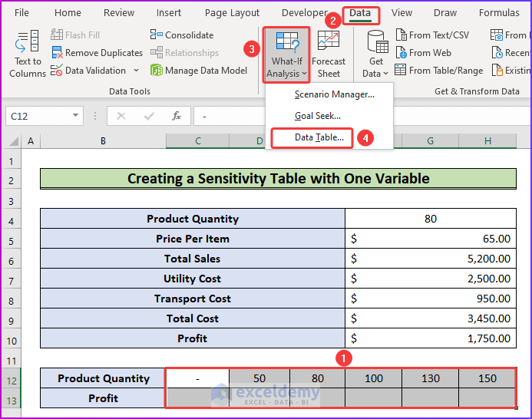532x419 pixels.
Task: Click the confirm entry checkmark icon
Action: click(149, 116)
